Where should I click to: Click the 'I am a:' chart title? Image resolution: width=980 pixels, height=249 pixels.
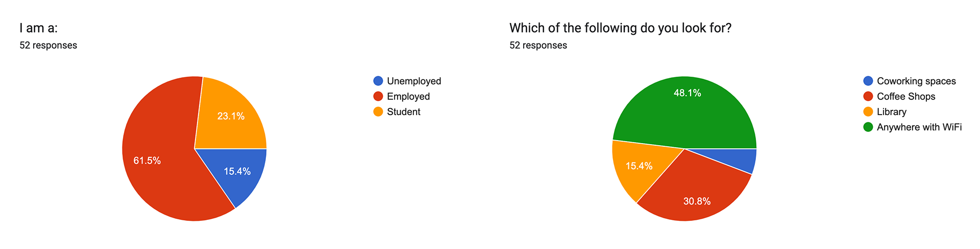pyautogui.click(x=39, y=28)
